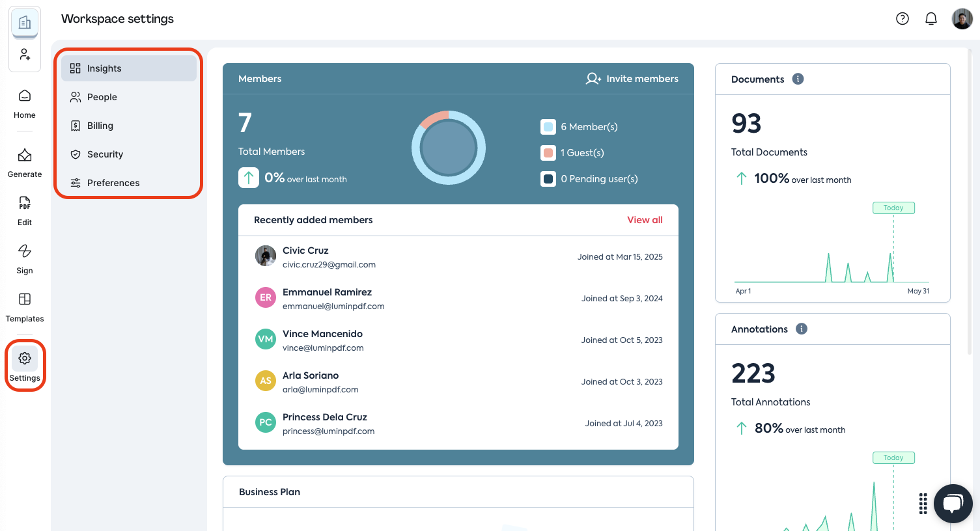Go to Billing settings
The image size is (980, 531).
pos(100,126)
